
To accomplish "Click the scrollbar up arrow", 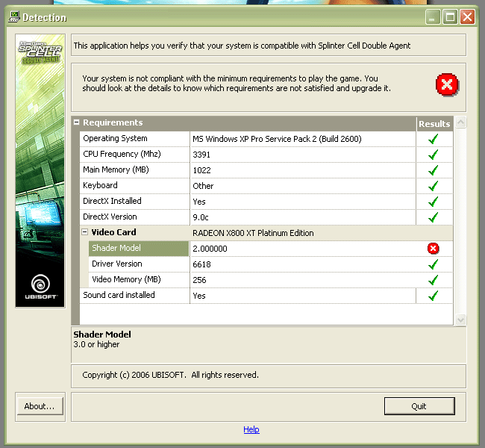I will tap(460, 122).
